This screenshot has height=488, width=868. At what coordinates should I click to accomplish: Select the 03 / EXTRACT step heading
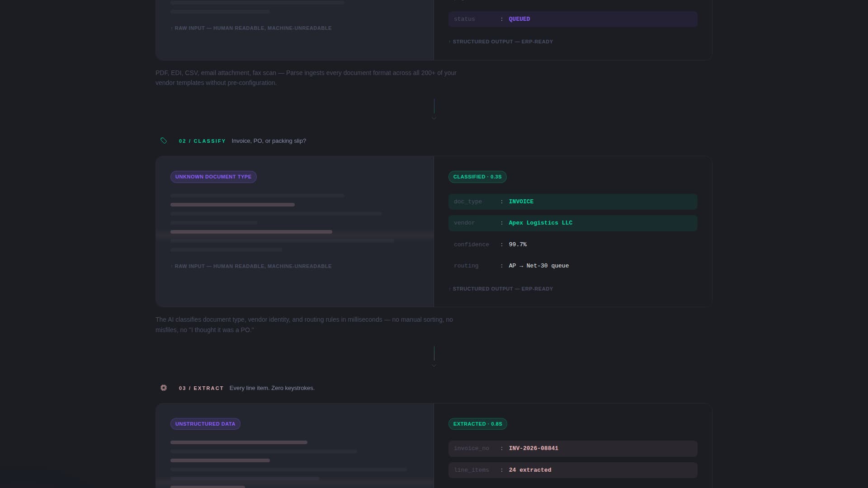(x=201, y=388)
